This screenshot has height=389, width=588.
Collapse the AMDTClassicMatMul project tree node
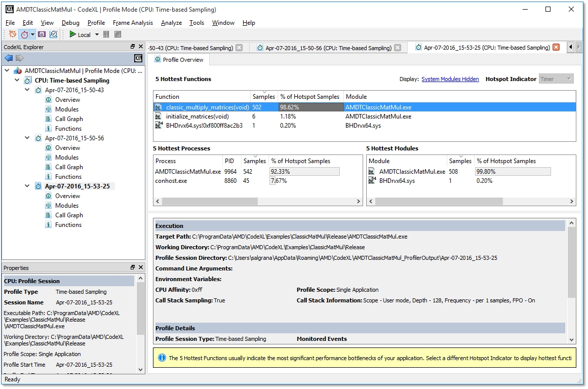[7, 70]
